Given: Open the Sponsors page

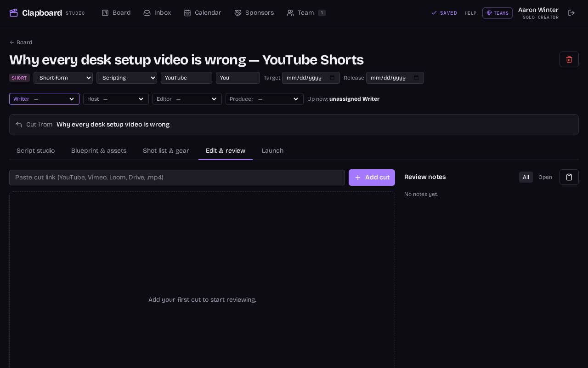Looking at the screenshot, I should pos(254,13).
